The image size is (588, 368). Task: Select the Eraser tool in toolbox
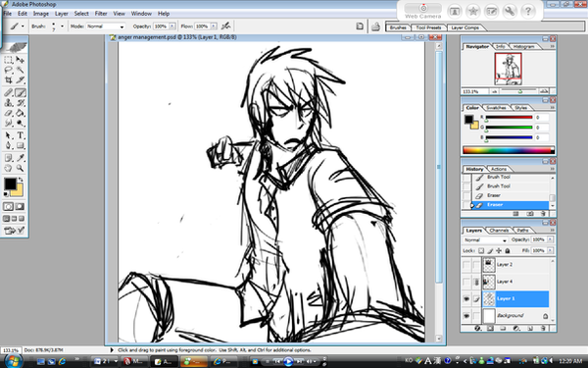point(8,113)
